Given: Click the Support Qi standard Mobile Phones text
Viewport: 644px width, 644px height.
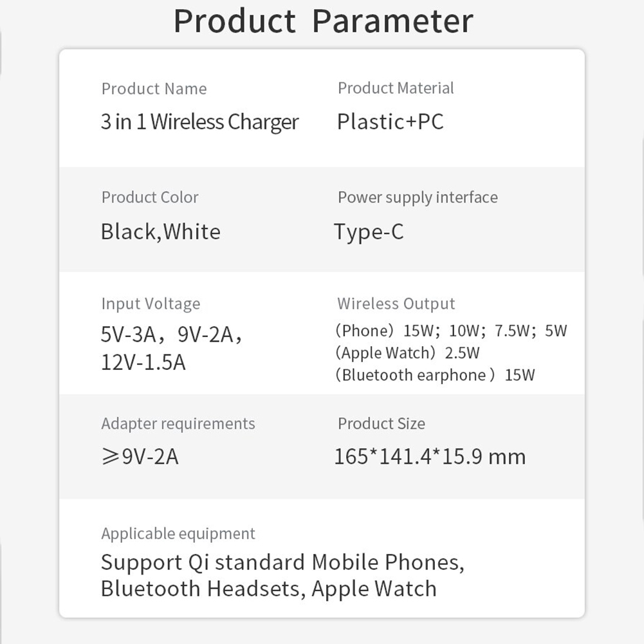Looking at the screenshot, I should [282, 562].
